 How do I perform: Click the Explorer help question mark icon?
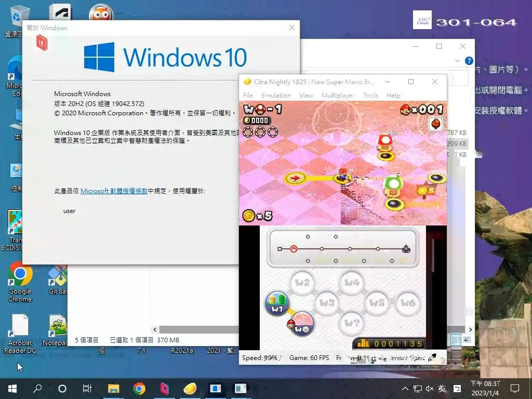469,61
